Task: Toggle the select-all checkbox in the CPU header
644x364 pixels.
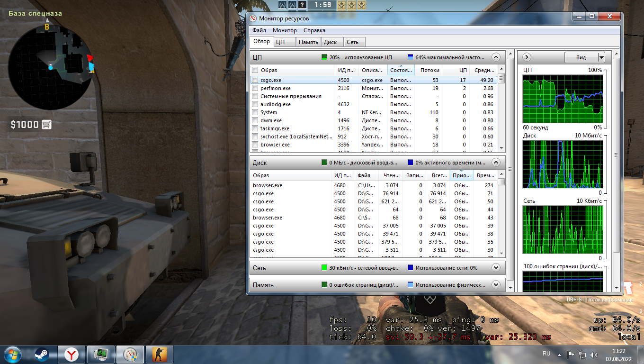Action: click(255, 70)
